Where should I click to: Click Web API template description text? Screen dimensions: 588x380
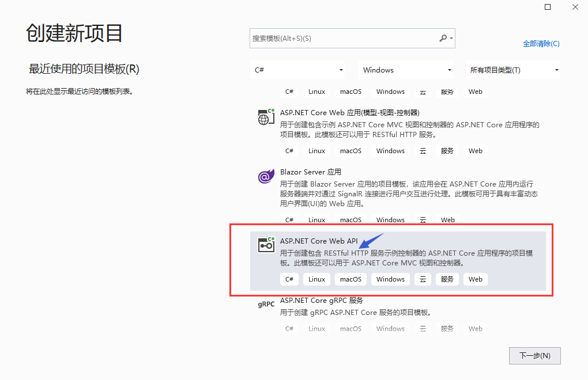point(406,258)
